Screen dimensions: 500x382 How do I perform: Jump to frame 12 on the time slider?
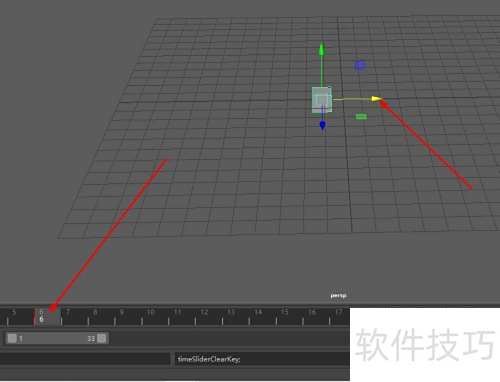pyautogui.click(x=204, y=312)
